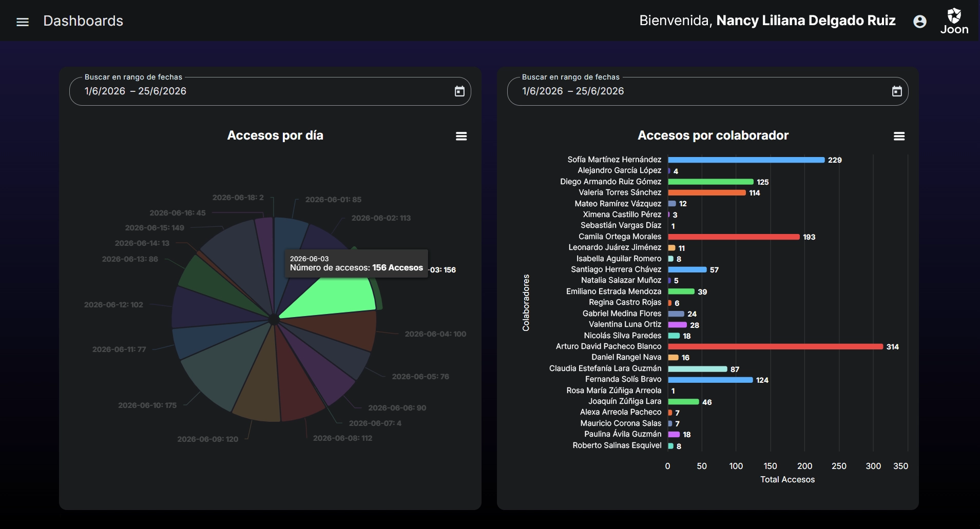Screen dimensions: 980x529
Task: Open calendar picker for Accesos por colaborador
Action: (x=897, y=91)
